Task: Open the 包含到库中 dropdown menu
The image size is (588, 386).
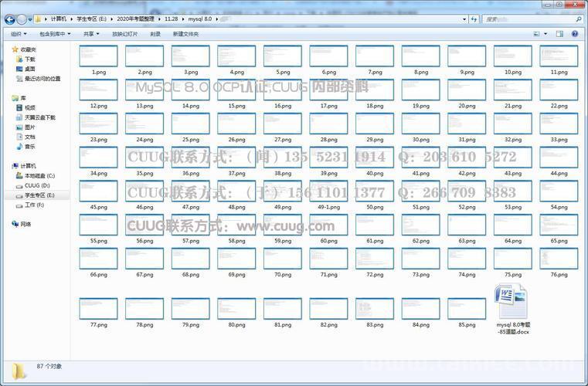Action: pos(55,34)
